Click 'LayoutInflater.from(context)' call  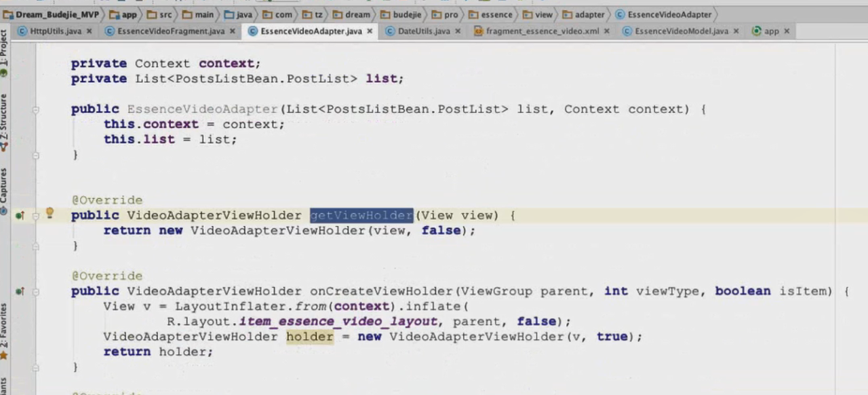(x=284, y=306)
